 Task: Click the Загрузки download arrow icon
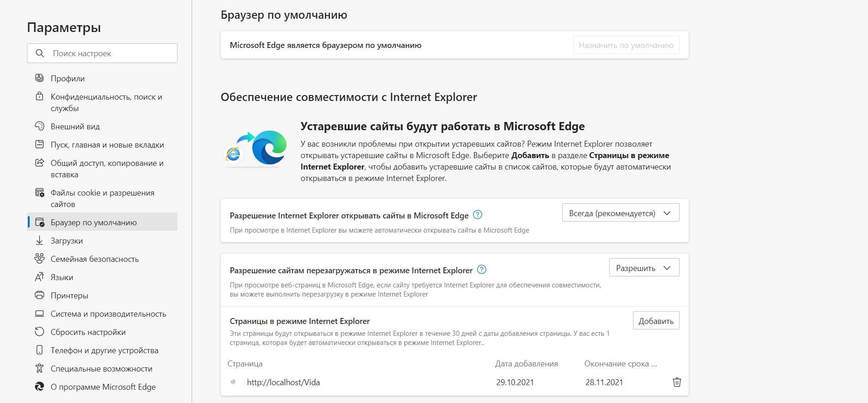click(40, 240)
